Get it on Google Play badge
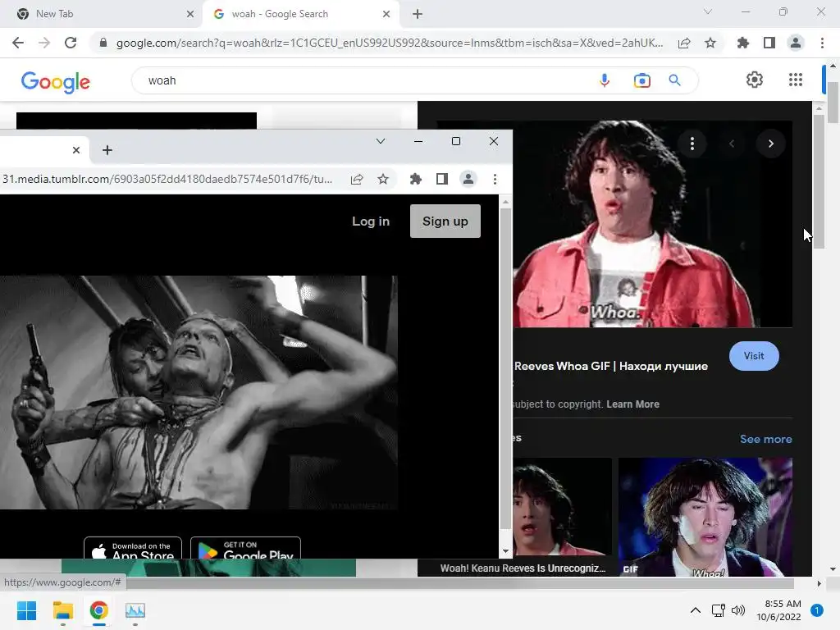The height and width of the screenshot is (630, 840). [245, 548]
